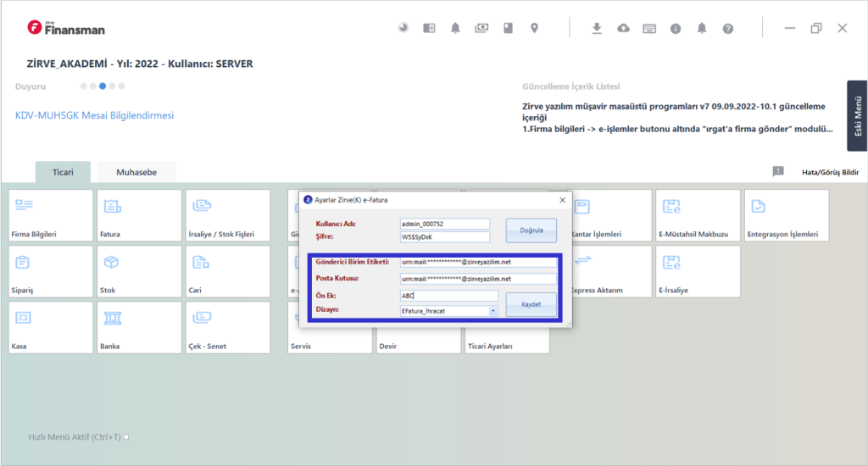Click the pie chart icon in top toolbar
Screen dimensions: 868x466
[x=403, y=28]
